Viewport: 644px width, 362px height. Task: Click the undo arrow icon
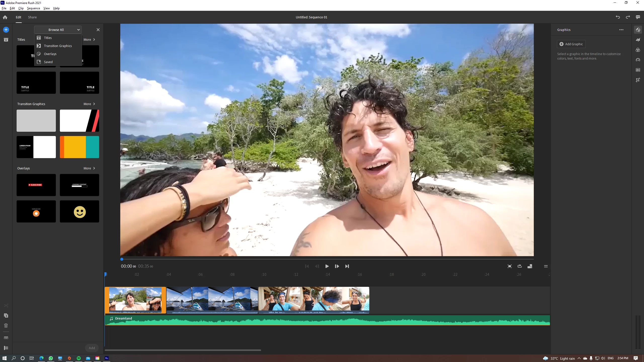click(x=618, y=17)
